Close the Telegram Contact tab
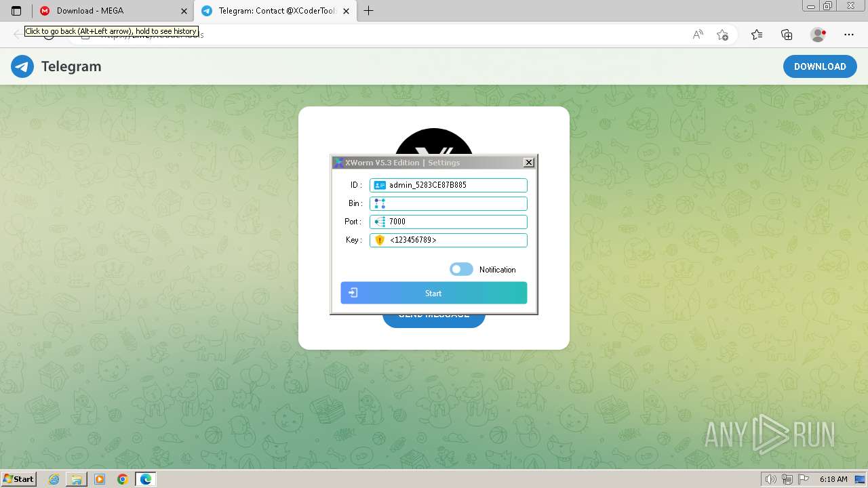Screen dimensions: 868x488 347,11
